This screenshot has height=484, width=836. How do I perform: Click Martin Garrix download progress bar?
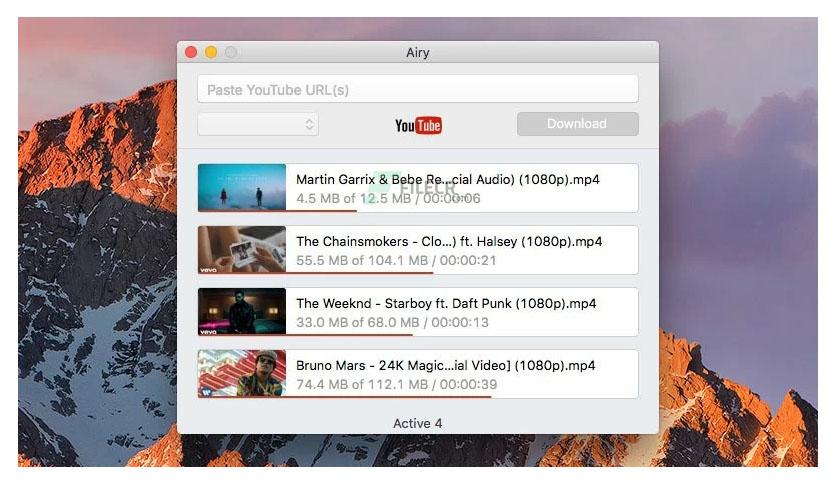pos(277,211)
